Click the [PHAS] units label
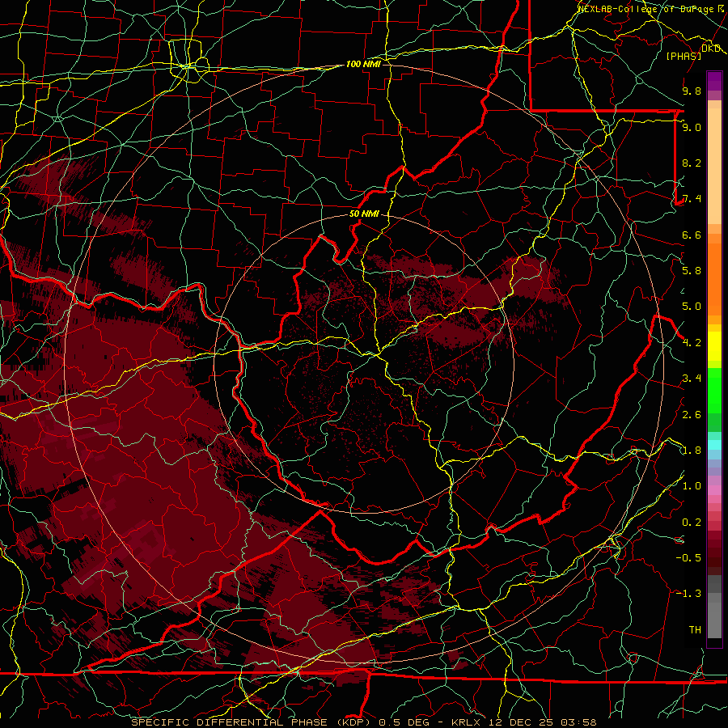This screenshot has height=728, width=728. click(x=684, y=56)
